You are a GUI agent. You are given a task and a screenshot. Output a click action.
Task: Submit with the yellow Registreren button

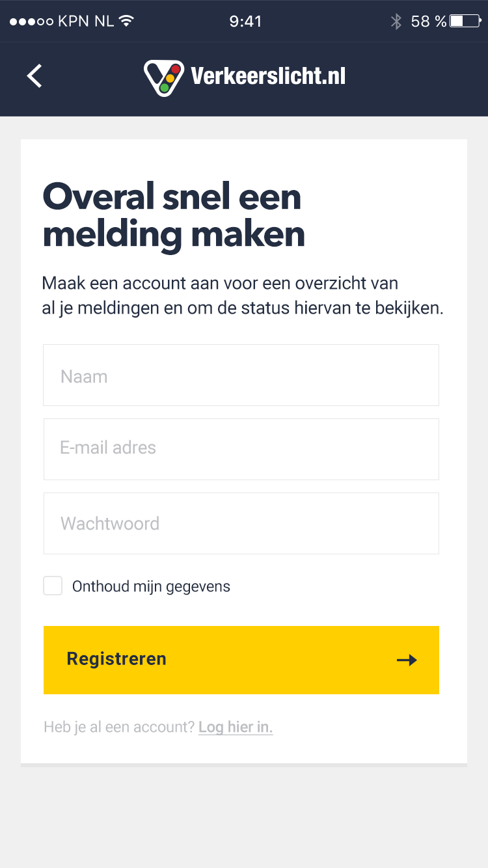coord(241,660)
